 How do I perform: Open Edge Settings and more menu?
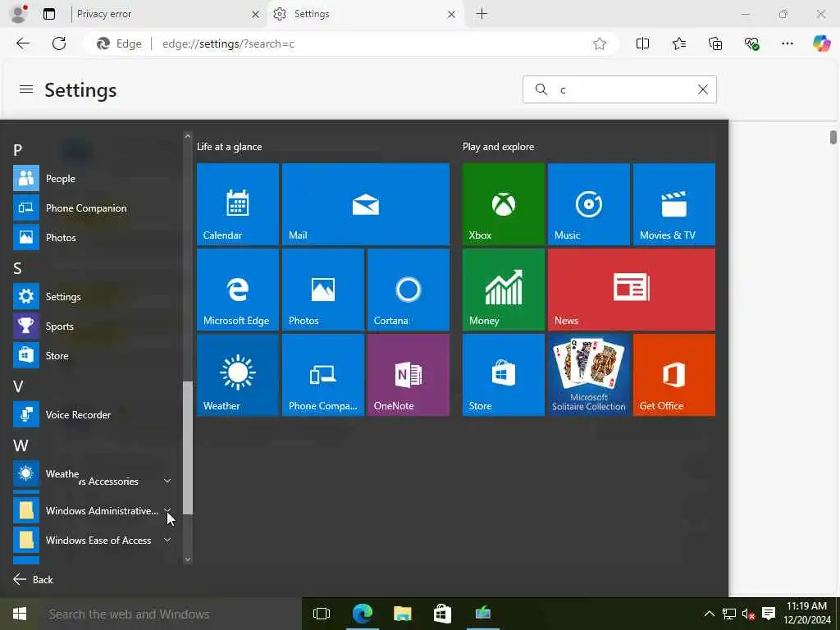click(x=787, y=44)
